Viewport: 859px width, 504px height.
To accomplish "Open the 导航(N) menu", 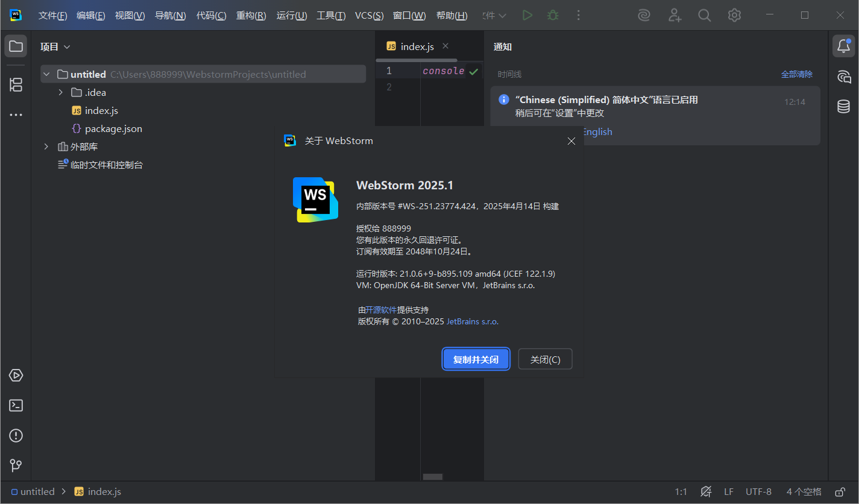I will (x=170, y=16).
